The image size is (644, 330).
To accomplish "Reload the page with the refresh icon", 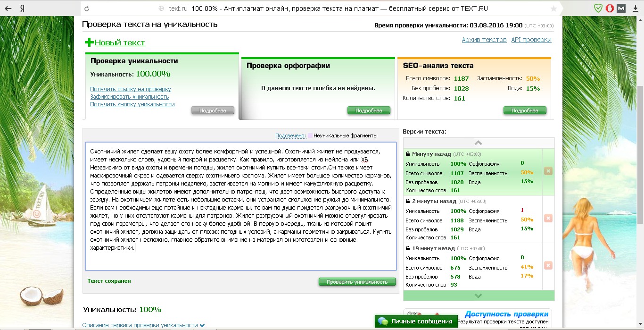I will 86,8.
